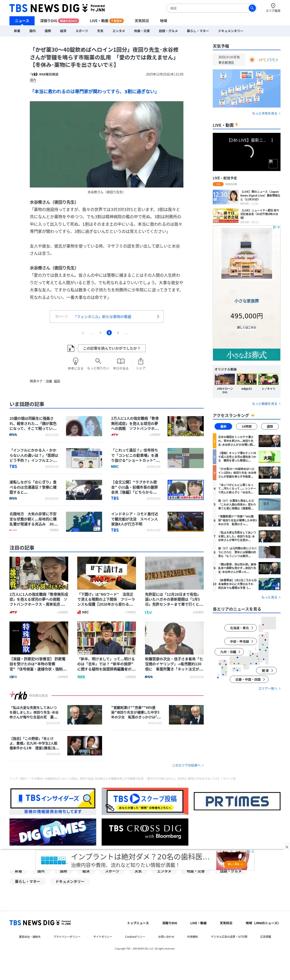Open the ニュース main tab
The width and height of the screenshot is (290, 980).
coord(22,21)
